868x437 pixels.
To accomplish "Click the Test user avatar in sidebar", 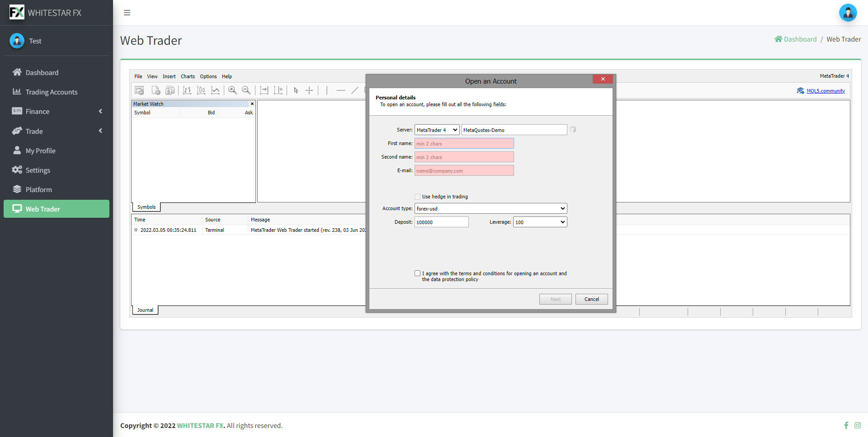I will 17,41.
